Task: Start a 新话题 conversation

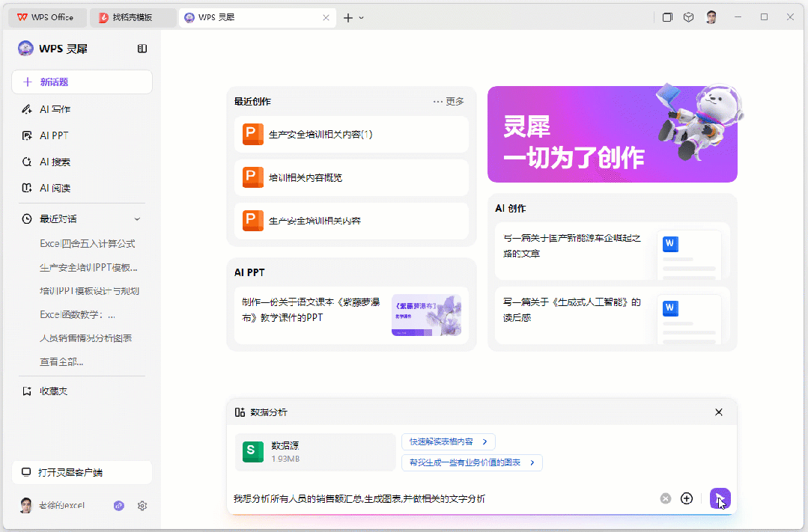Action: click(x=82, y=82)
